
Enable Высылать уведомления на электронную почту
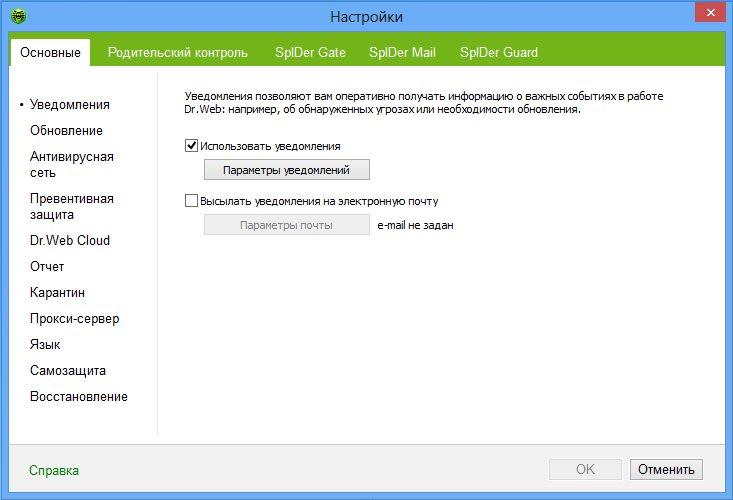pos(191,201)
